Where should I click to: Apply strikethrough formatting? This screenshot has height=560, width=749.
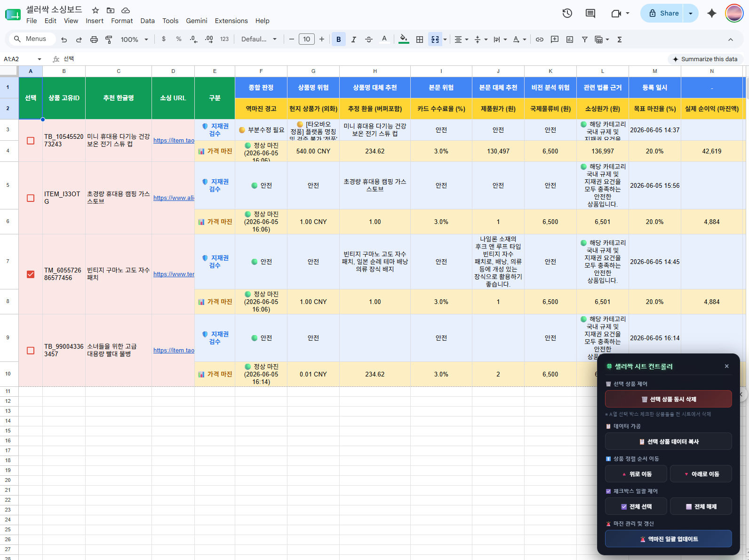(x=369, y=40)
